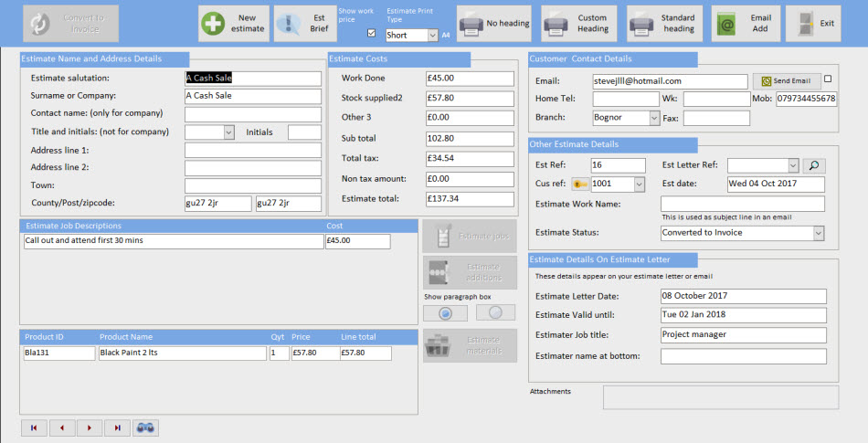Screen dimensions: 868x443
Task: Expand the Title and initials dropdown
Action: click(228, 132)
